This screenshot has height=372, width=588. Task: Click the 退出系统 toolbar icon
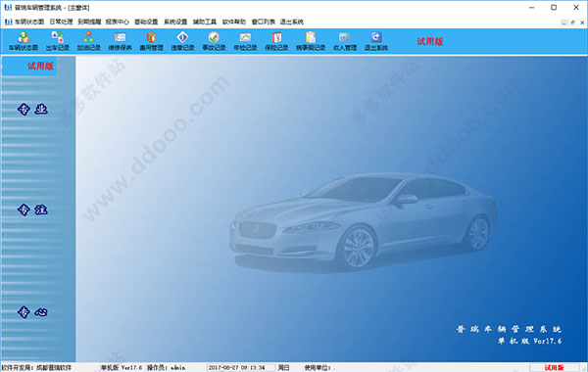tap(376, 41)
